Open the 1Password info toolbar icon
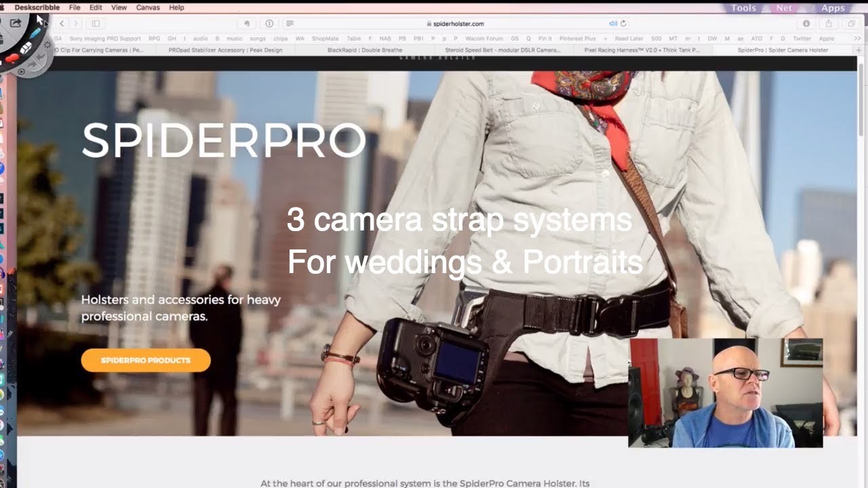This screenshot has height=488, width=868. click(269, 23)
